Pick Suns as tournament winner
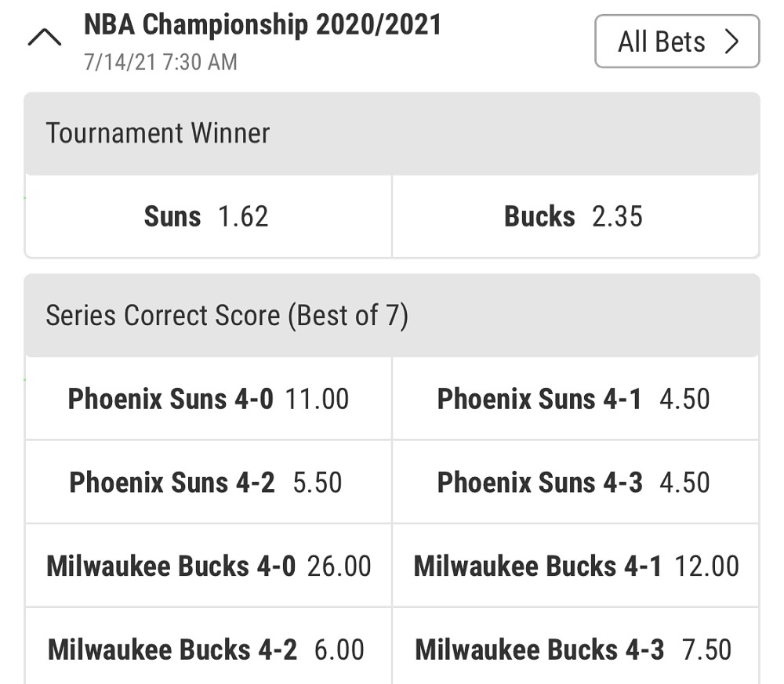This screenshot has height=684, width=784. pos(208,216)
